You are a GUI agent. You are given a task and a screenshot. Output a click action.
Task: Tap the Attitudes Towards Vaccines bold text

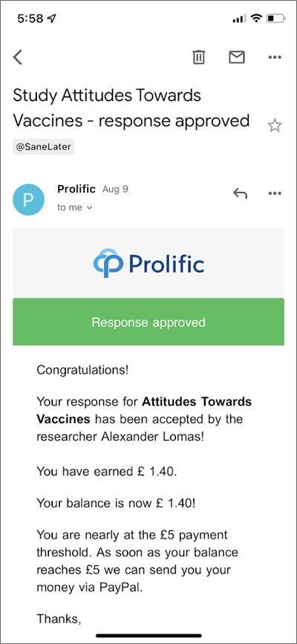pos(144,410)
